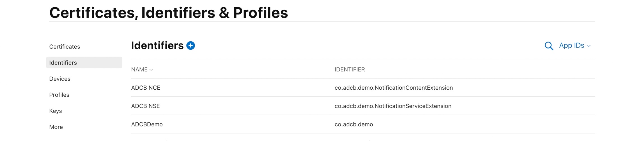Click co.adcb.demo.NotificationContentExtension bundle ID

[x=394, y=88]
